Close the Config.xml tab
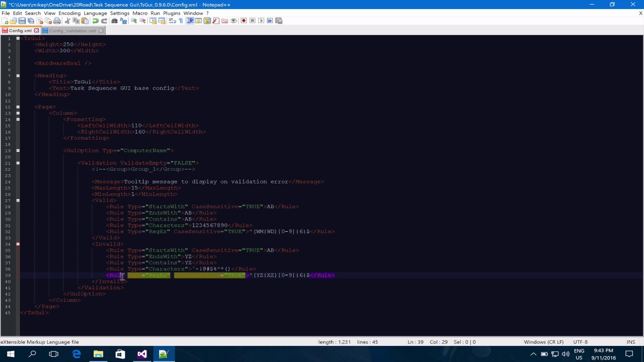644x362 pixels. [x=36, y=31]
